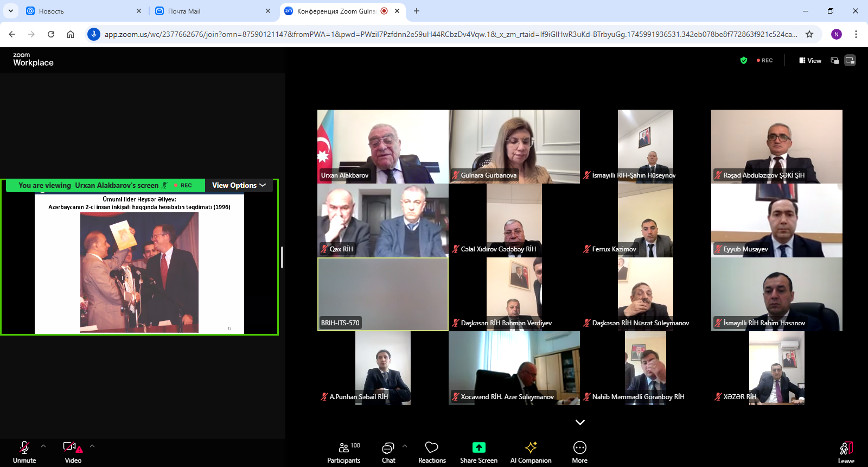Open AI Companion
Viewport: 868px width, 467px height.
coord(531,452)
